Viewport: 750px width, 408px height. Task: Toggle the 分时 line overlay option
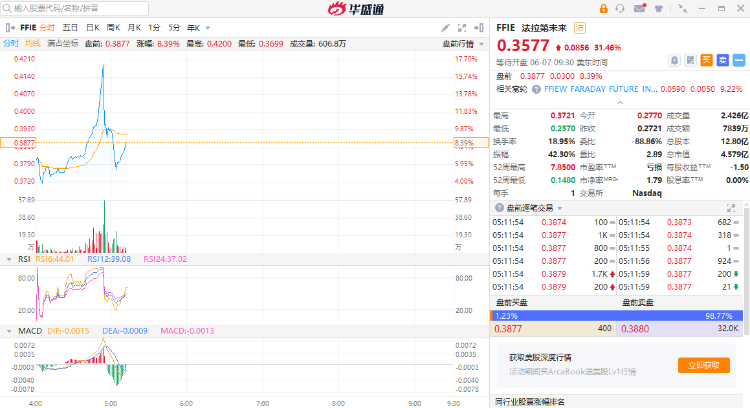point(10,43)
